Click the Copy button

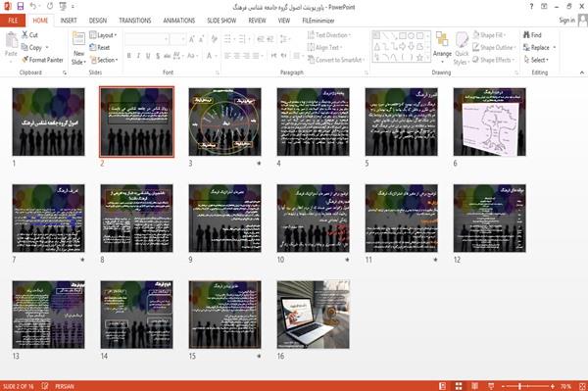point(31,48)
